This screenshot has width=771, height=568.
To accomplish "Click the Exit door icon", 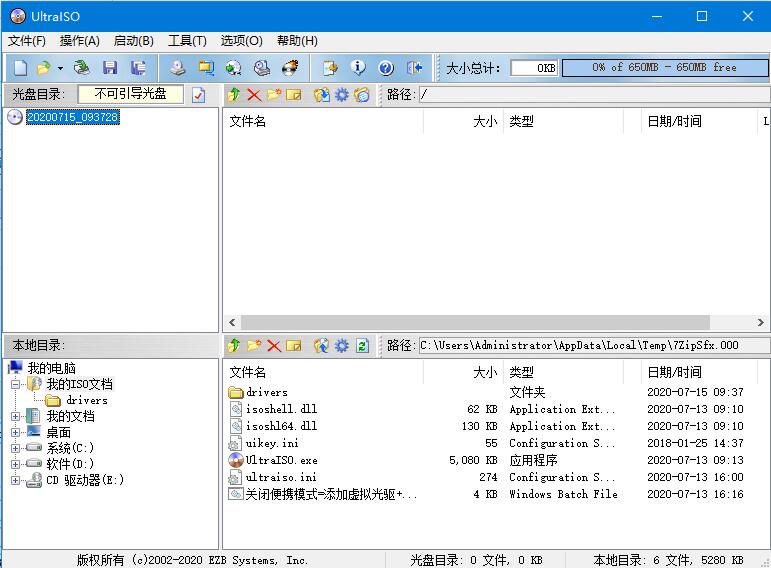I will (x=415, y=67).
